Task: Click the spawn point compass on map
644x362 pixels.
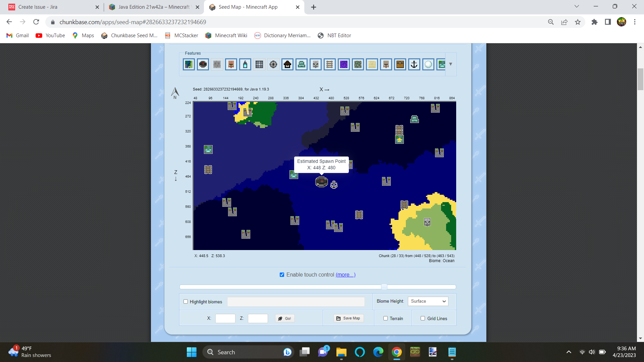Action: tap(321, 182)
